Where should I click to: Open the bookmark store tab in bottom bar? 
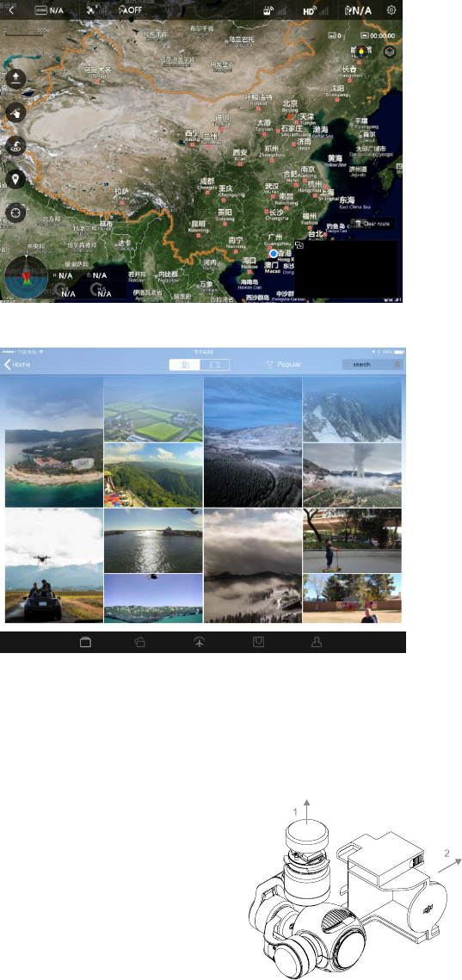tap(258, 642)
